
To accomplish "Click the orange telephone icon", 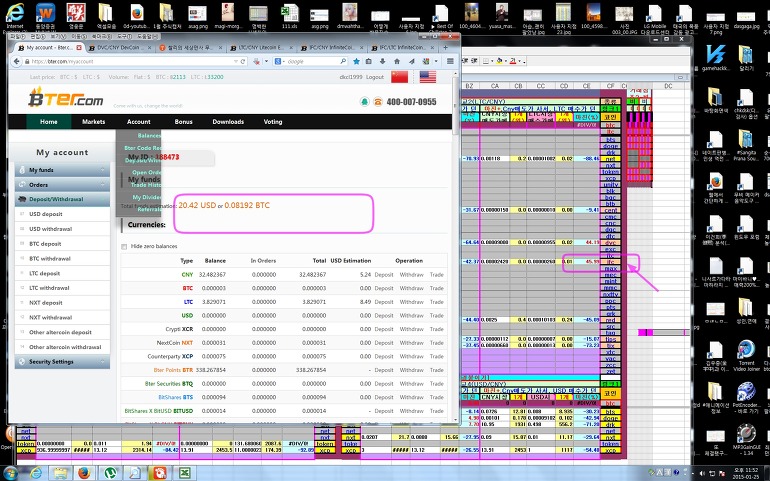I will 378,102.
